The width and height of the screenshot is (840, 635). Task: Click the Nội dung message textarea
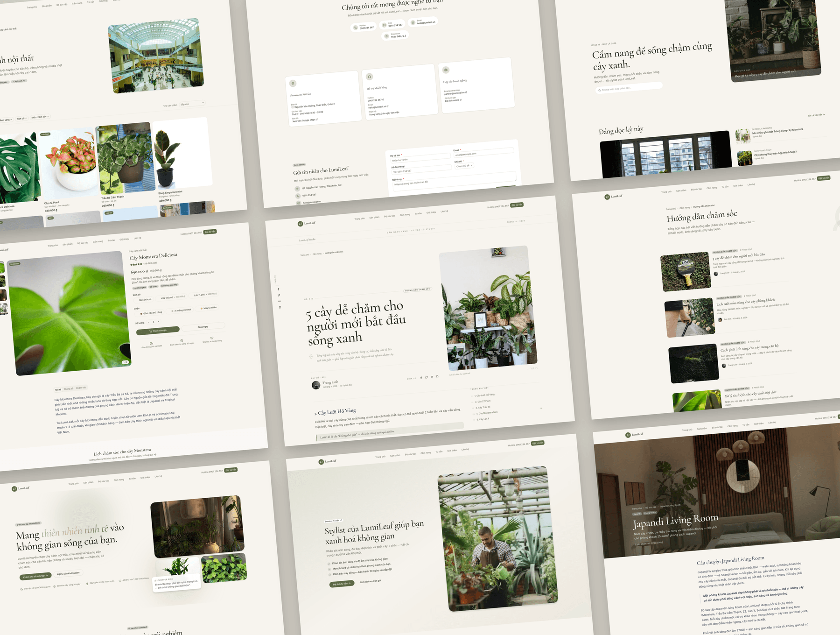(x=455, y=181)
